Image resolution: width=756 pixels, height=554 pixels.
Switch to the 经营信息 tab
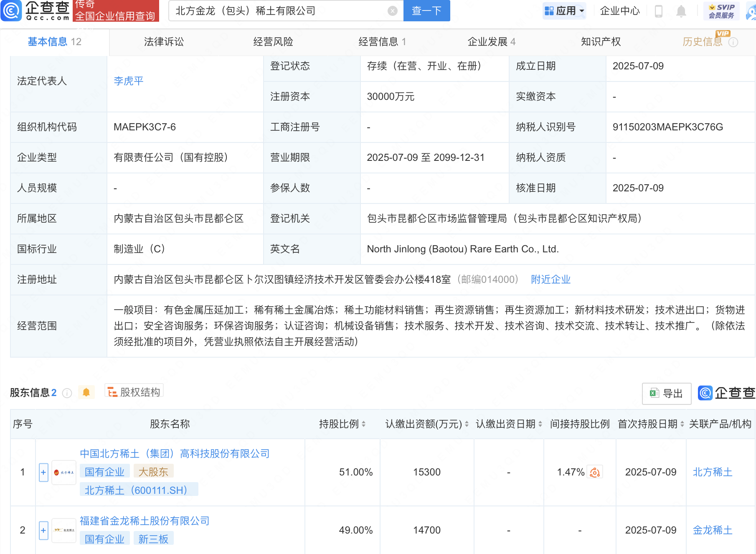[382, 42]
